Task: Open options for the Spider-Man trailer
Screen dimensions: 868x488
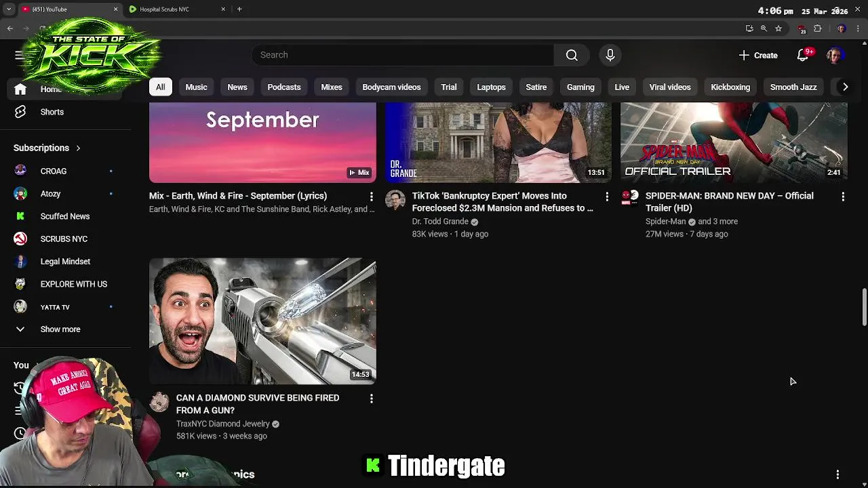Action: pos(843,196)
